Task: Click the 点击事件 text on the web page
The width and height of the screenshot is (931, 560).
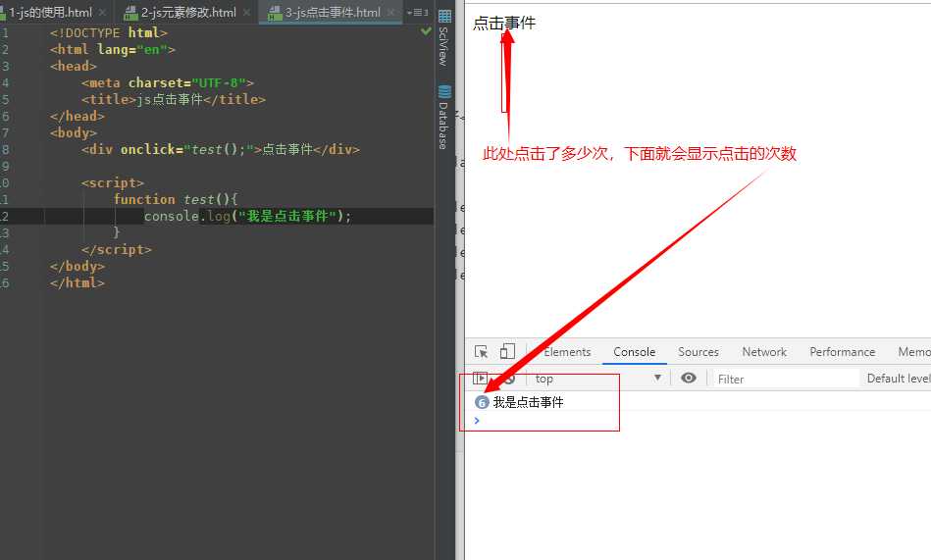Action: point(504,24)
